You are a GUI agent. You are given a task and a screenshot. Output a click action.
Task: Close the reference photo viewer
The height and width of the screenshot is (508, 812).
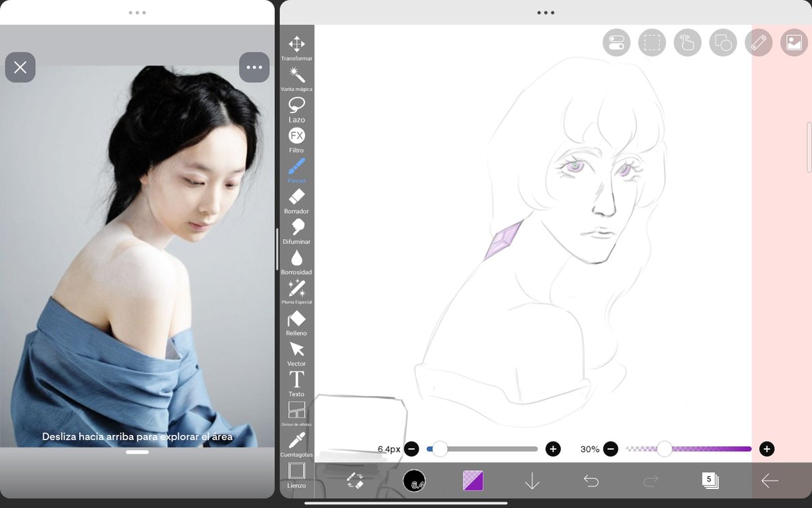pyautogui.click(x=20, y=67)
